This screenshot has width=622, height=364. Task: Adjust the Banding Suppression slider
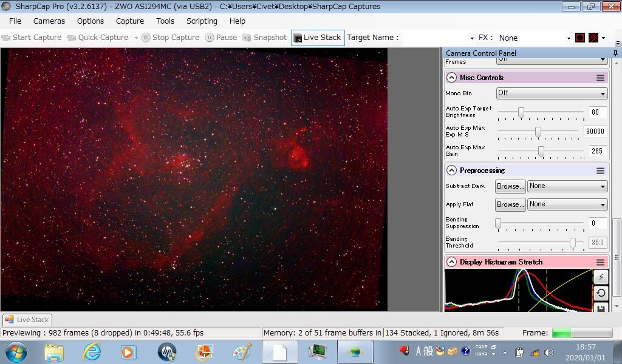[498, 224]
